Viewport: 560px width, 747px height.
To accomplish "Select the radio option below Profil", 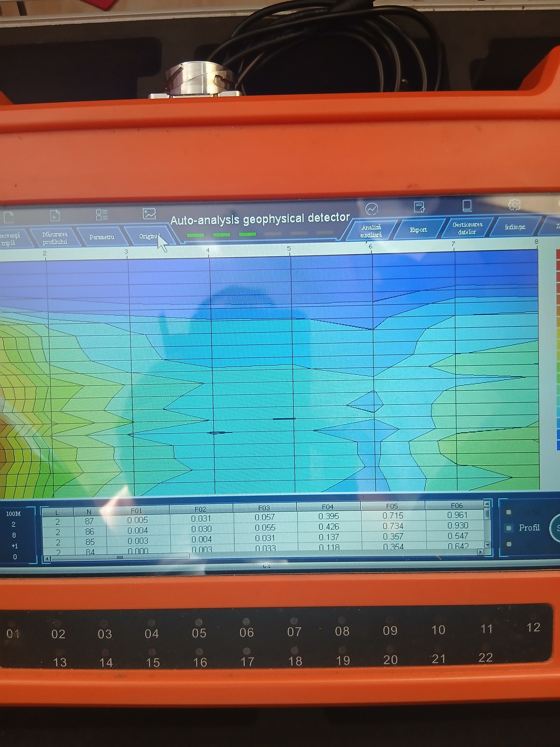I will pyautogui.click(x=509, y=544).
